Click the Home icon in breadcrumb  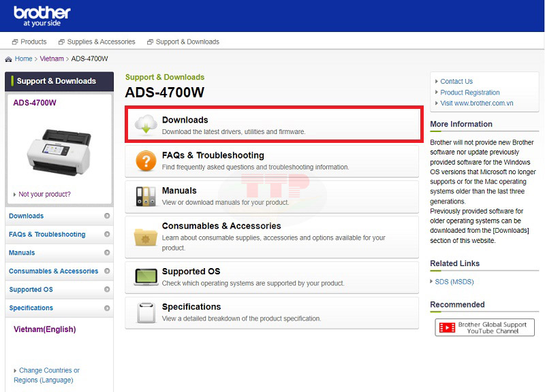tap(8, 59)
